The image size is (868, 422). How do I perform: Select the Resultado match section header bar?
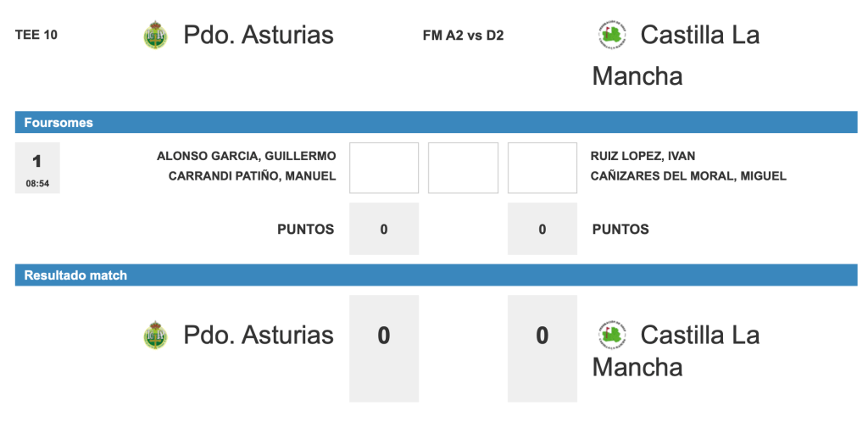pos(436,275)
